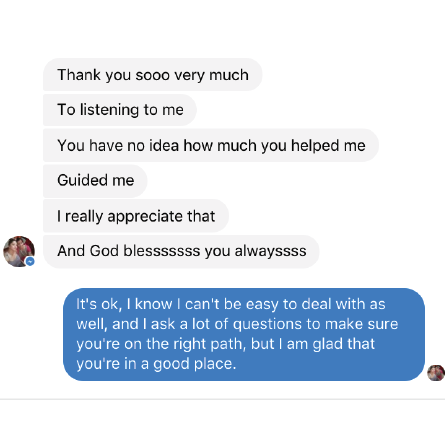Click the blue sent reply bubble
This screenshot has height=446, width=445.
tap(244, 334)
